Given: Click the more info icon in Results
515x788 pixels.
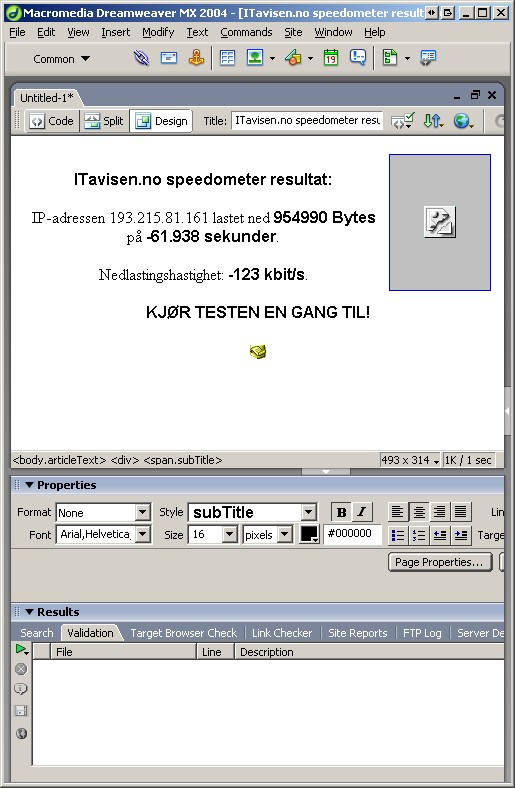Looking at the screenshot, I should coord(21,689).
